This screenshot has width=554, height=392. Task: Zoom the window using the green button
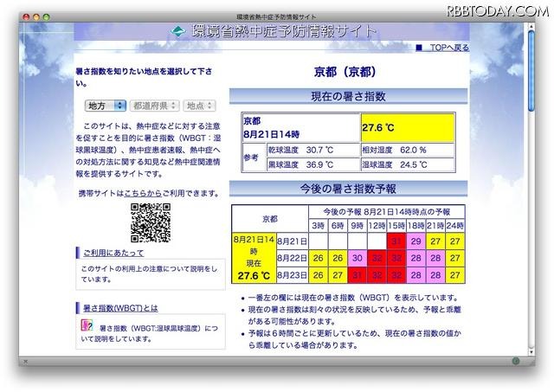pyautogui.click(x=57, y=16)
